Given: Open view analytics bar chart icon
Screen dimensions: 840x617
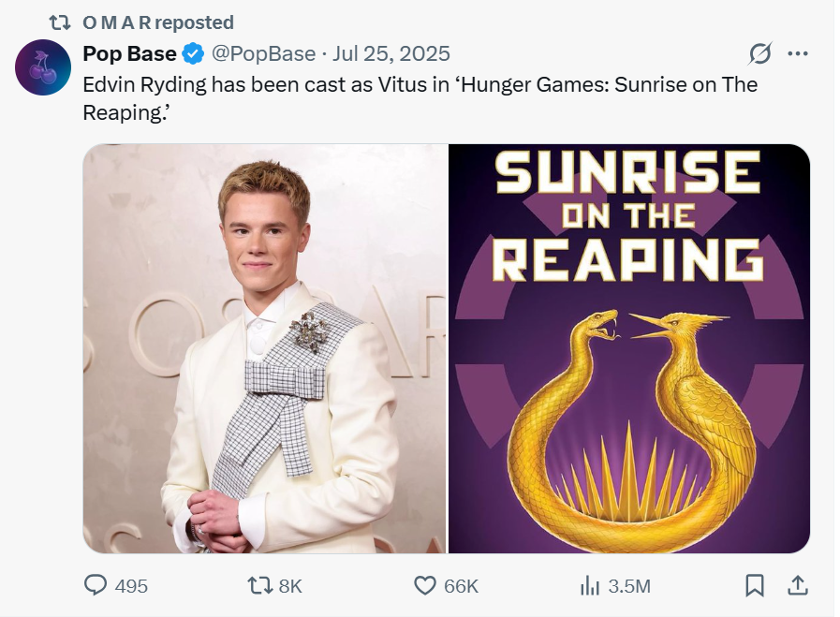Looking at the screenshot, I should coord(590,585).
